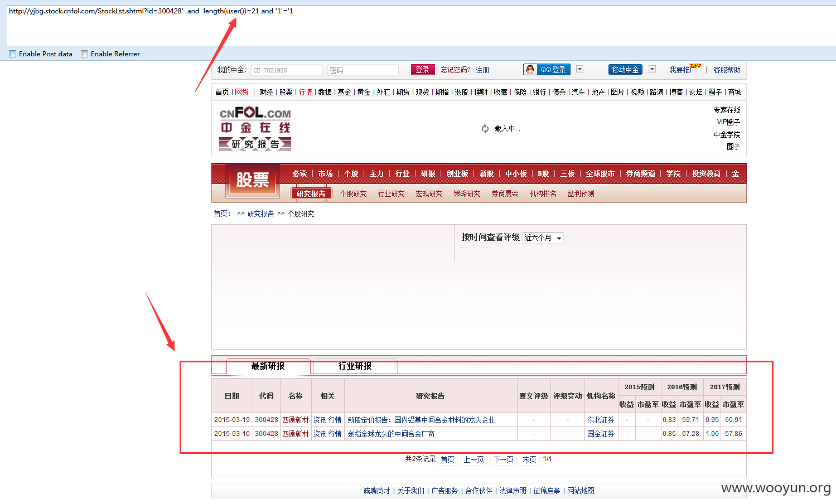Click the loading spinner icon
Screen dimensions: 836x504
click(x=485, y=129)
